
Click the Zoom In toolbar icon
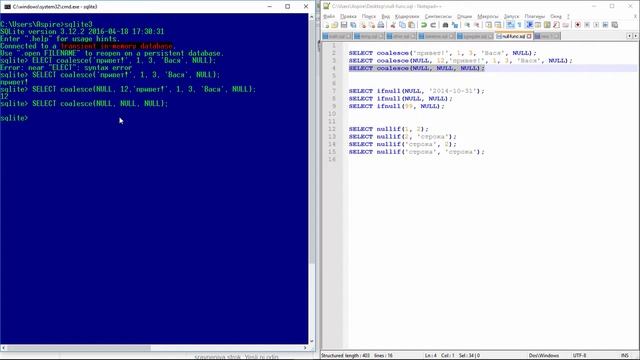(467, 25)
